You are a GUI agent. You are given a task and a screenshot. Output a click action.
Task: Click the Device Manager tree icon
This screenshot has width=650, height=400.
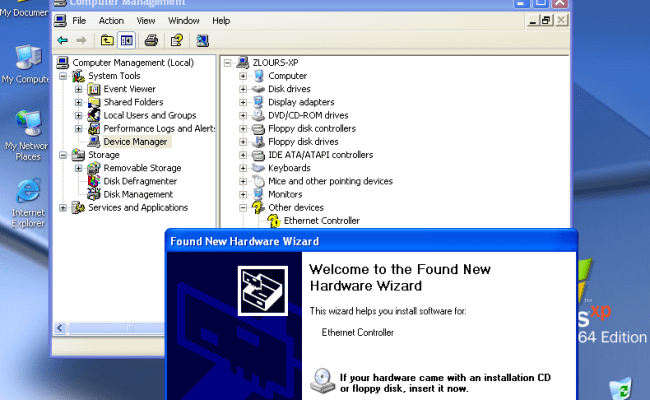click(x=94, y=142)
